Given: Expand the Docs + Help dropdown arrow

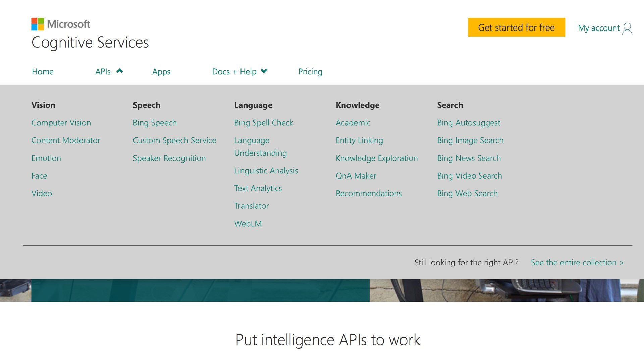Looking at the screenshot, I should 264,71.
